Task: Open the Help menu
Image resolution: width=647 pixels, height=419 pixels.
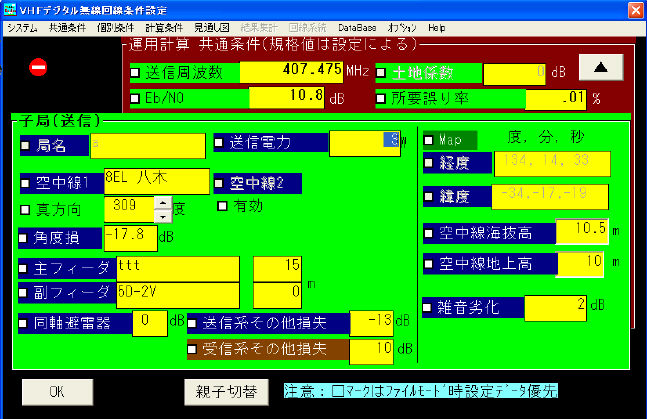Action: click(x=436, y=30)
